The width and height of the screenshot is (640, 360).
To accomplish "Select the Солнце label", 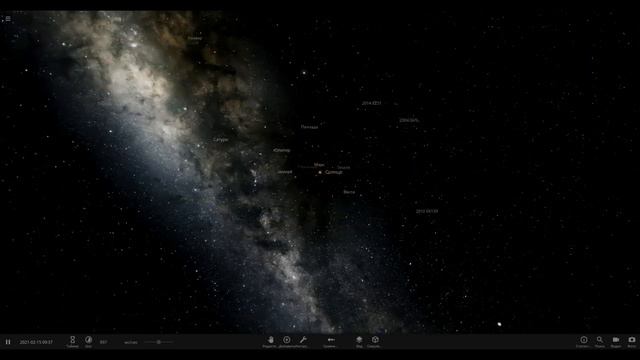I will coord(334,172).
